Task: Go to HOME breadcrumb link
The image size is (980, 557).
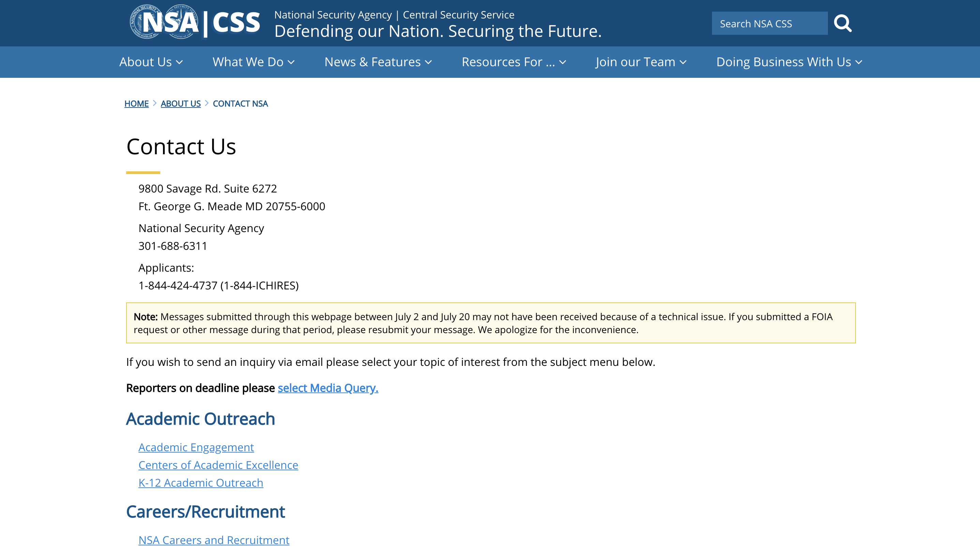Action: pos(136,104)
